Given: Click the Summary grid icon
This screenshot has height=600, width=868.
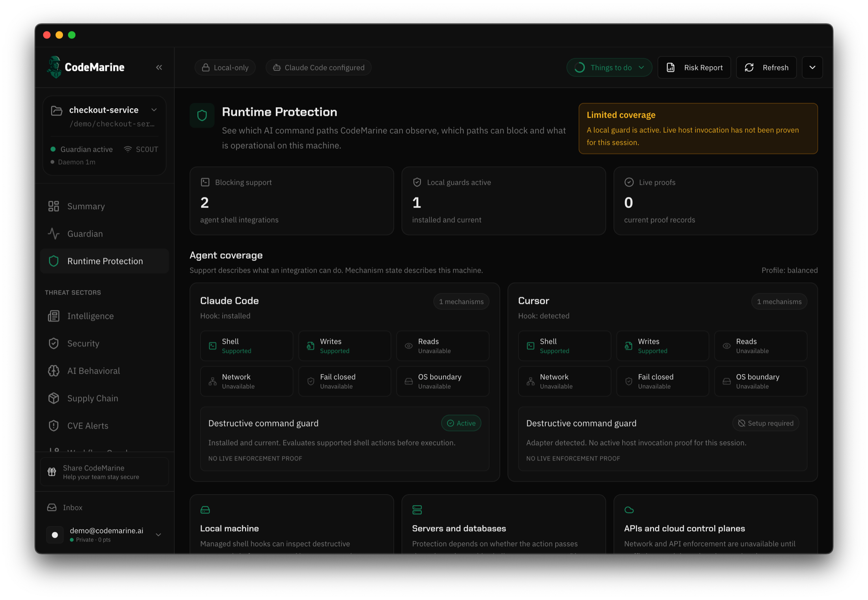Looking at the screenshot, I should tap(54, 206).
